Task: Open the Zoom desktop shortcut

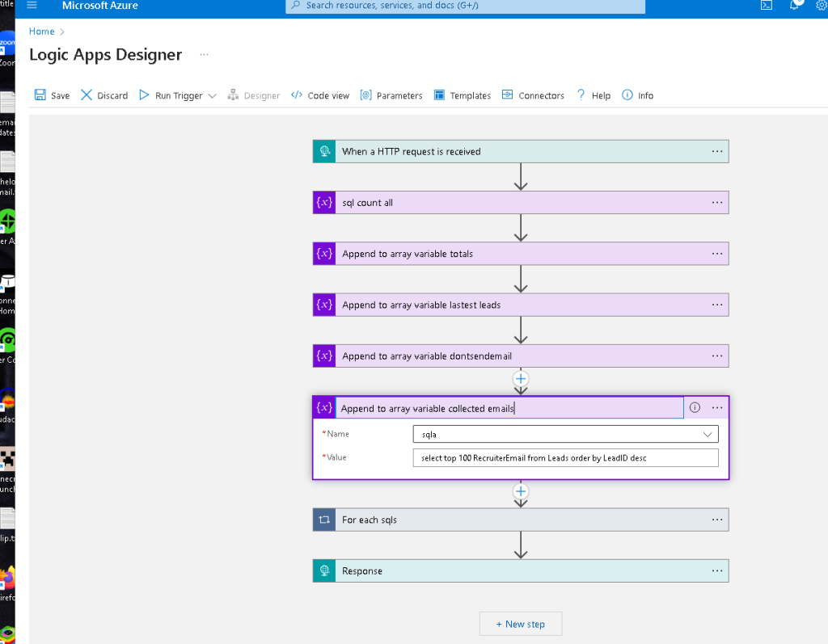Action: click(x=7, y=48)
